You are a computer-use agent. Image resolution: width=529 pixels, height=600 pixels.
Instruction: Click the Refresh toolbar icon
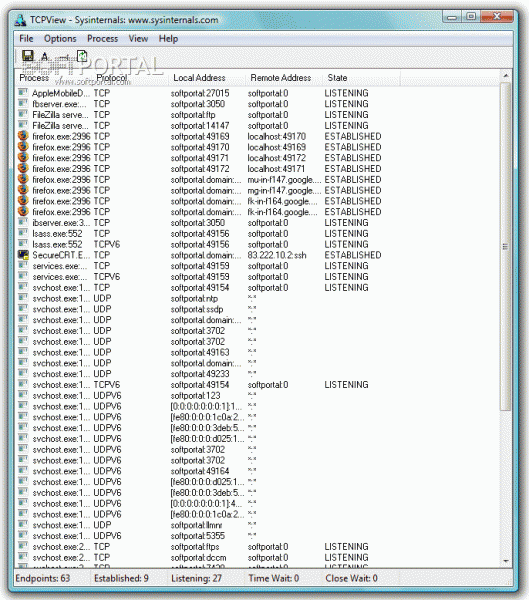82,56
